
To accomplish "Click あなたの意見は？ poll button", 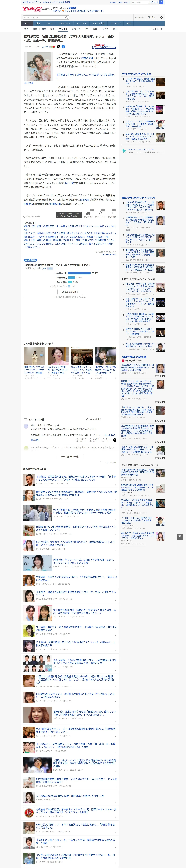I will 70,292.
